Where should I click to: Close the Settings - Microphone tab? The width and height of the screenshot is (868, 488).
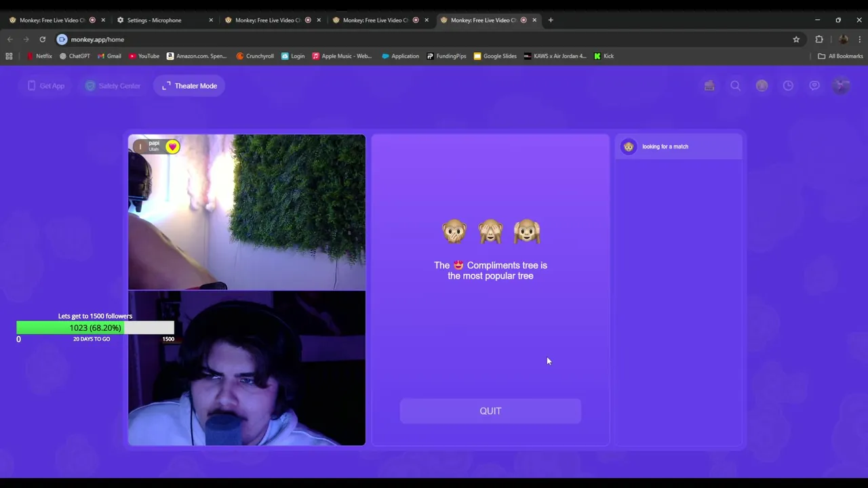tap(211, 20)
